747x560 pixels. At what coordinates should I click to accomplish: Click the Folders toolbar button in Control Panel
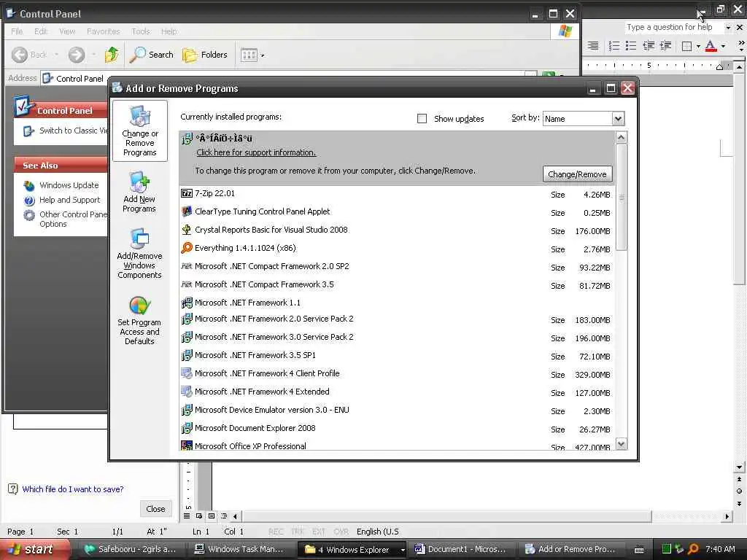(205, 55)
